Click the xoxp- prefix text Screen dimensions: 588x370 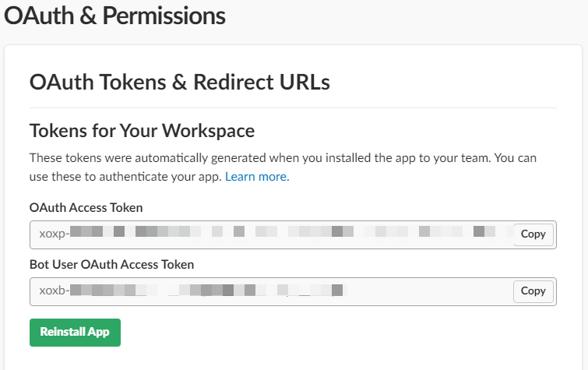[55, 234]
